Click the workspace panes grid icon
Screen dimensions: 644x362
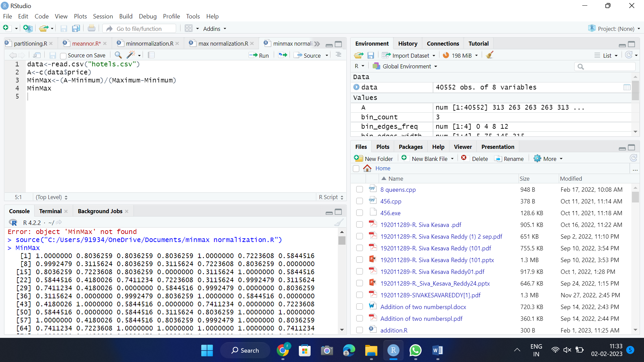point(189,28)
